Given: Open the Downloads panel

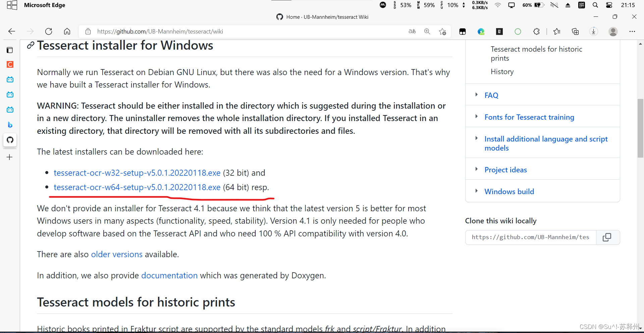Looking at the screenshot, I should (594, 32).
